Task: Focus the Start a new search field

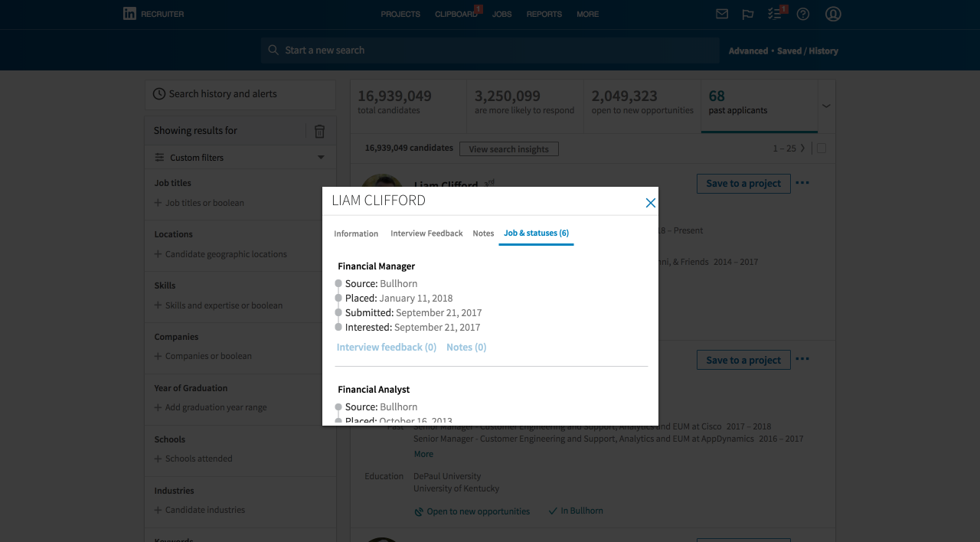Action: coord(490,51)
